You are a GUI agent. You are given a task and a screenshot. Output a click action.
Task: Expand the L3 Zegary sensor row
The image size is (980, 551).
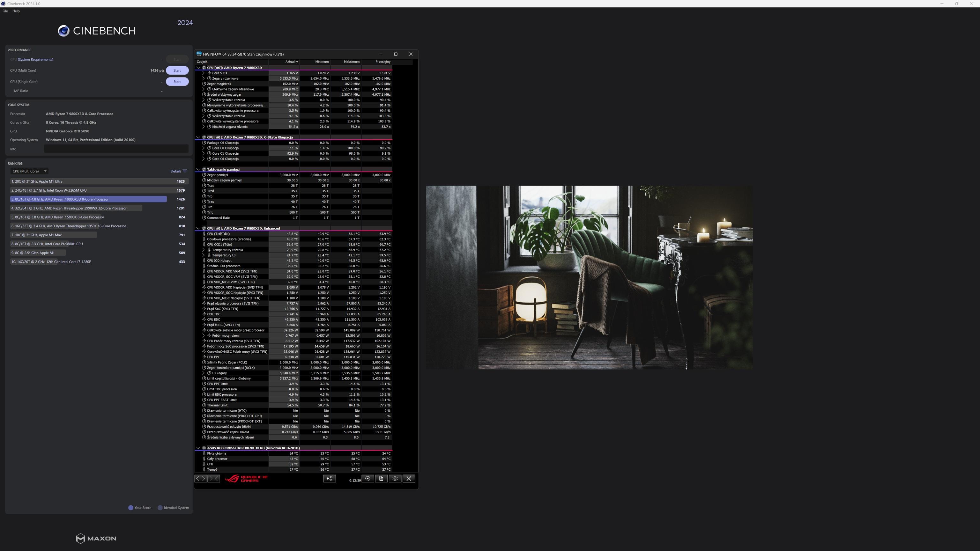point(204,373)
